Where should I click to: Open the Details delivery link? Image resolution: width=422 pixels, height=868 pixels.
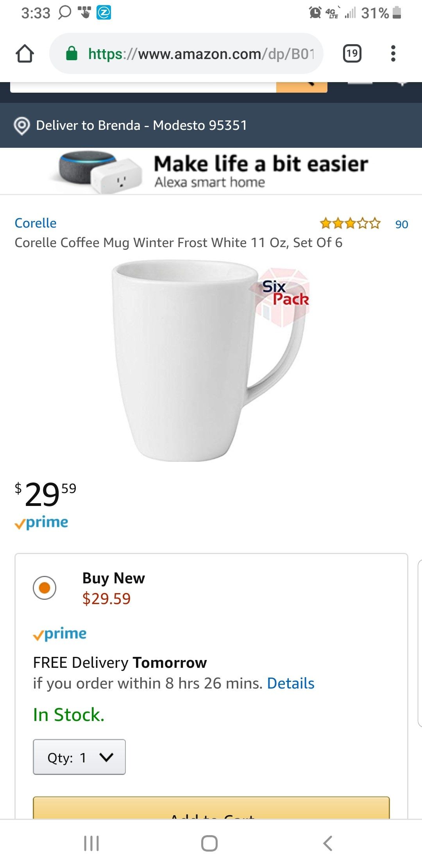(x=291, y=683)
